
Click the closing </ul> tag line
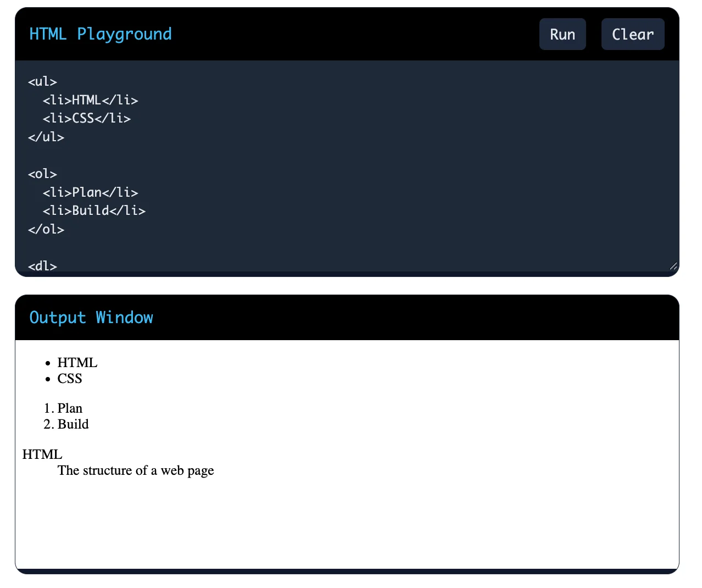(x=46, y=137)
